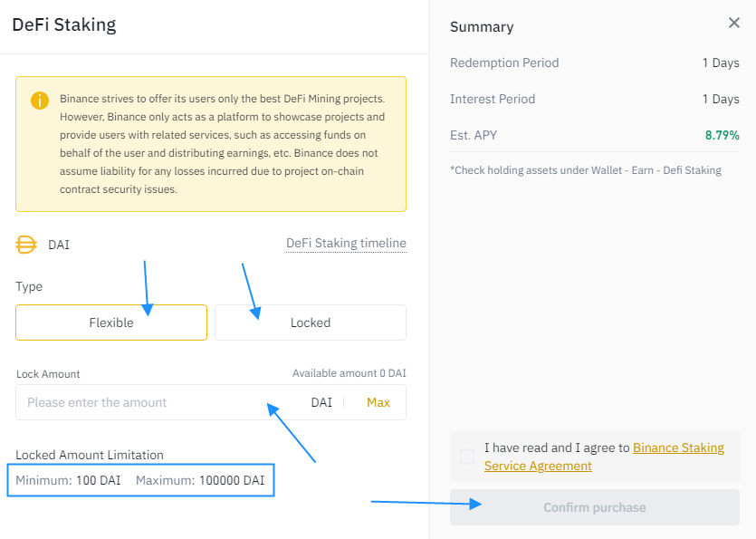The image size is (756, 539).
Task: Click the Minimum 100 DAI limitation text
Action: tap(68, 480)
